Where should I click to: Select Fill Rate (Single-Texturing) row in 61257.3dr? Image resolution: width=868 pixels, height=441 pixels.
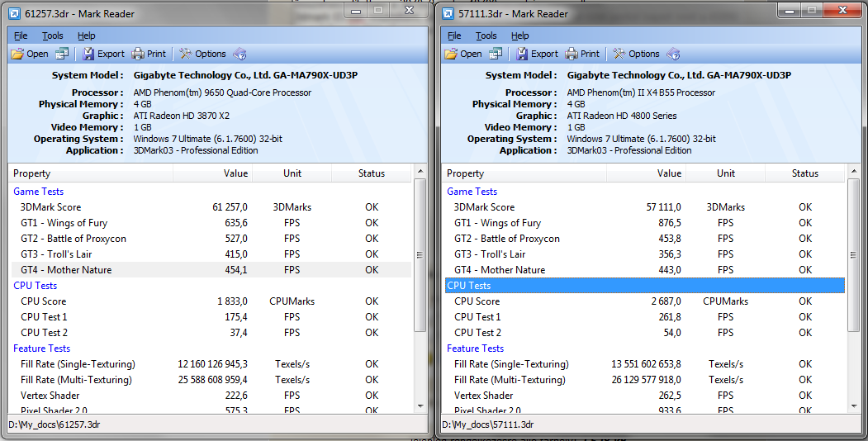pyautogui.click(x=211, y=364)
